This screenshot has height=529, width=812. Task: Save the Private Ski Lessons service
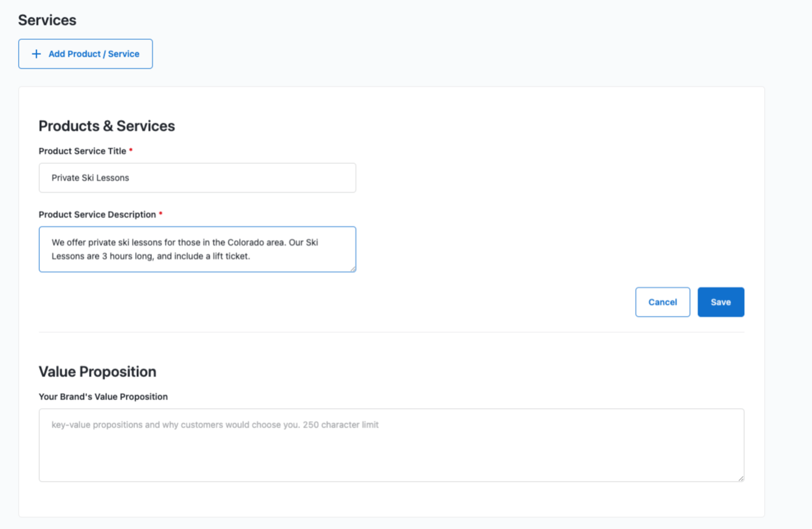pos(720,302)
